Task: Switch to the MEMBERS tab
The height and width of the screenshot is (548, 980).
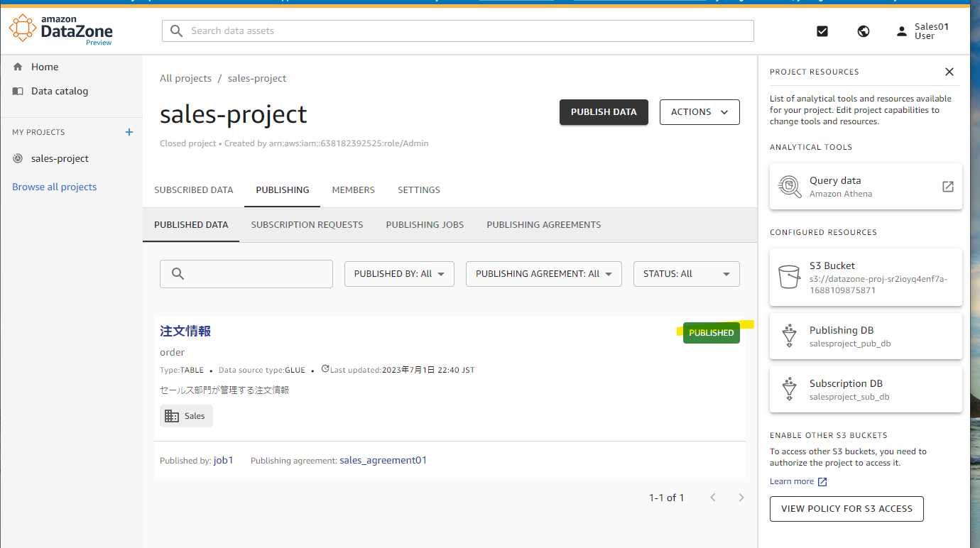Action: (x=354, y=190)
